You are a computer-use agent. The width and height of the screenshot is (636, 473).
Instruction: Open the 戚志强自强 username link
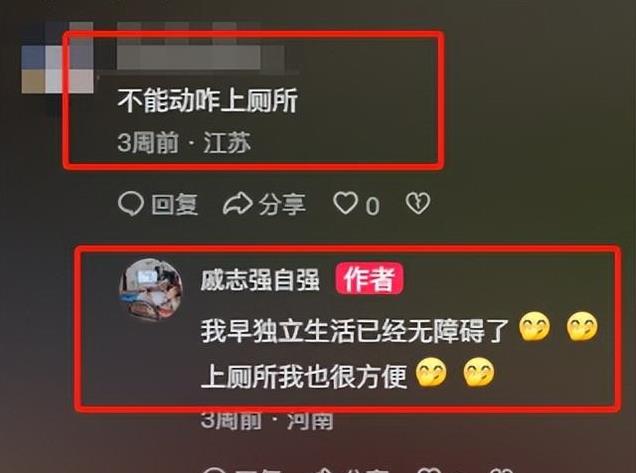[x=260, y=280]
